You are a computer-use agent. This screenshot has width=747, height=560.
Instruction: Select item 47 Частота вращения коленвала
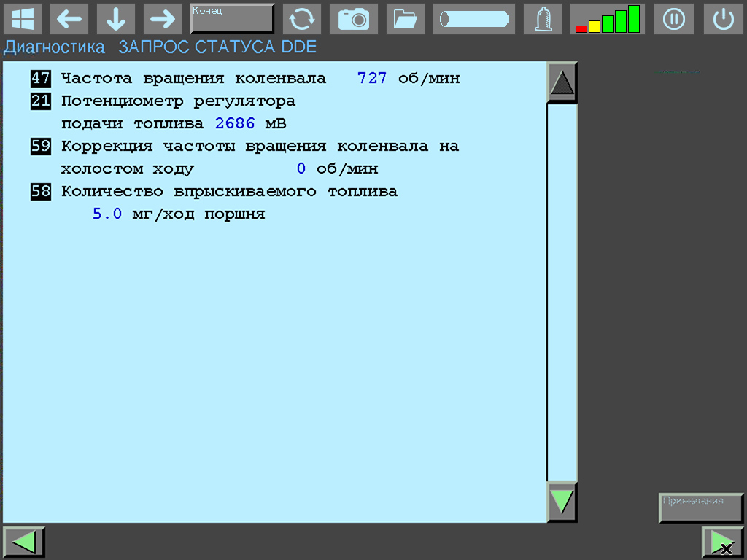[x=193, y=78]
